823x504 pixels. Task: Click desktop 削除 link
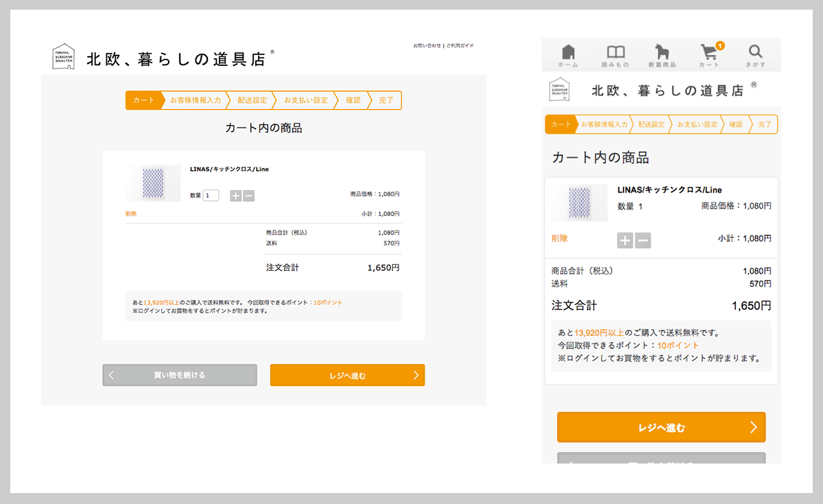pos(131,213)
